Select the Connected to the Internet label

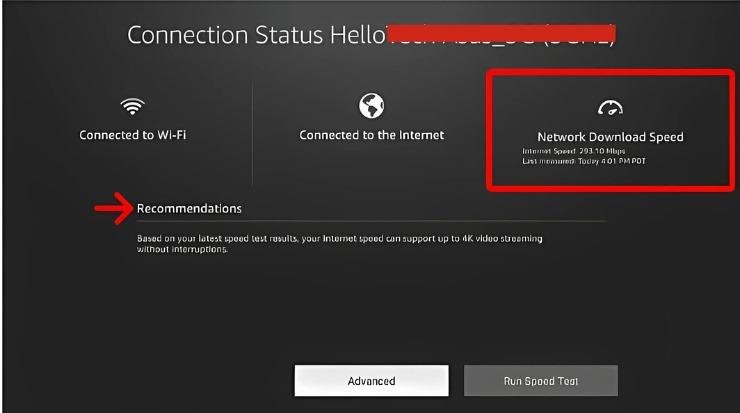(x=371, y=135)
